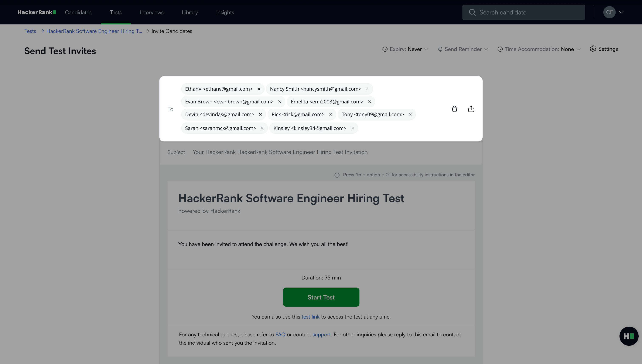This screenshot has height=364, width=642.
Task: Focus the Search candidate field
Action: click(528, 12)
